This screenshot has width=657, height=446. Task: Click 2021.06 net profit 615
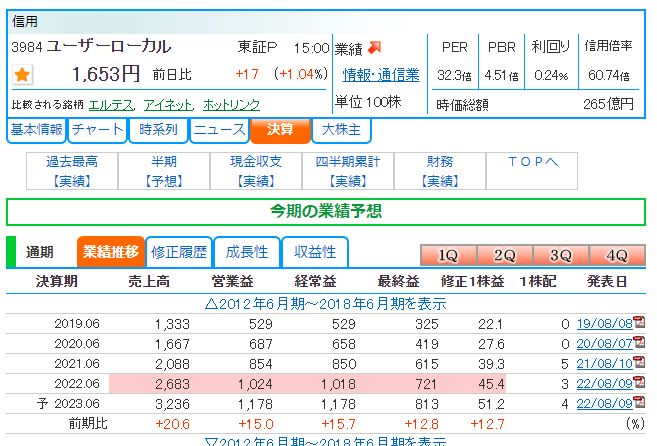[427, 364]
